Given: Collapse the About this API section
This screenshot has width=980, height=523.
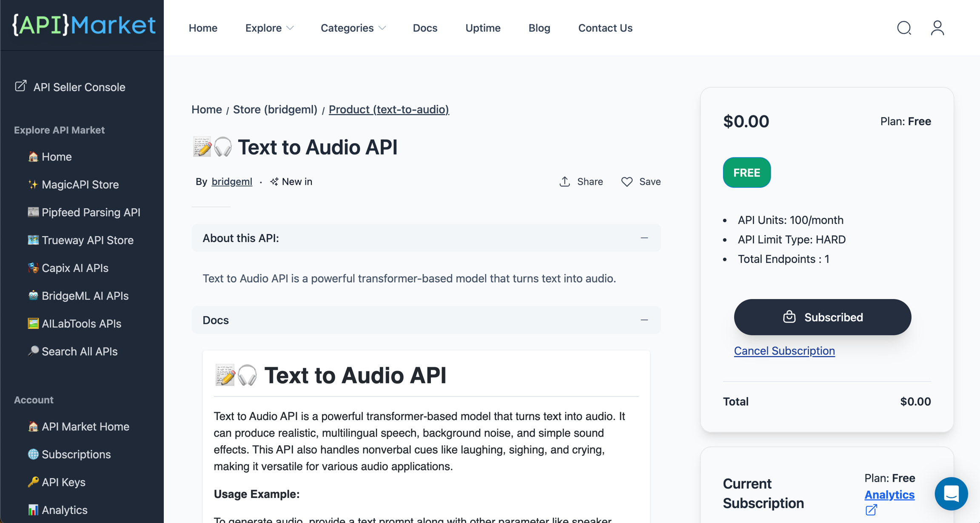Looking at the screenshot, I should [644, 238].
